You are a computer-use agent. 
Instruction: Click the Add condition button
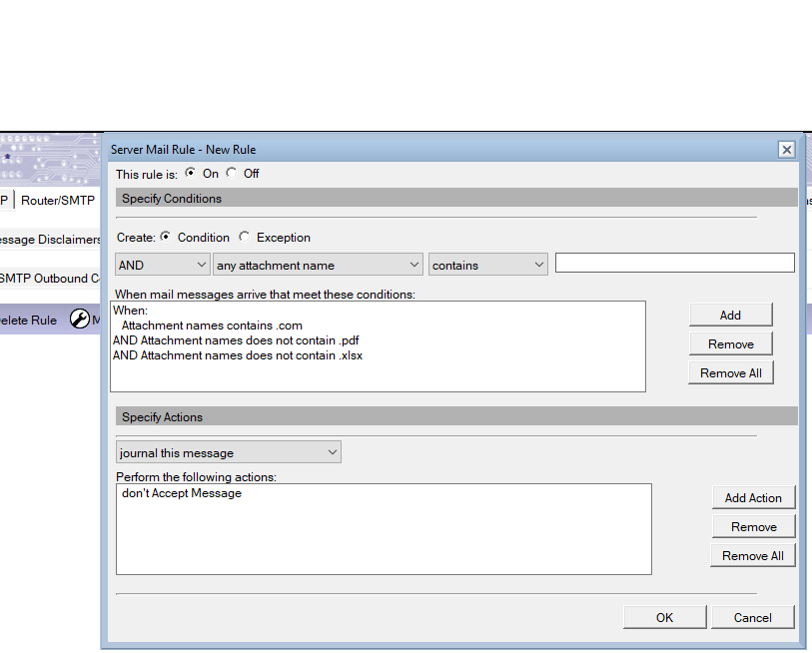pos(730,315)
